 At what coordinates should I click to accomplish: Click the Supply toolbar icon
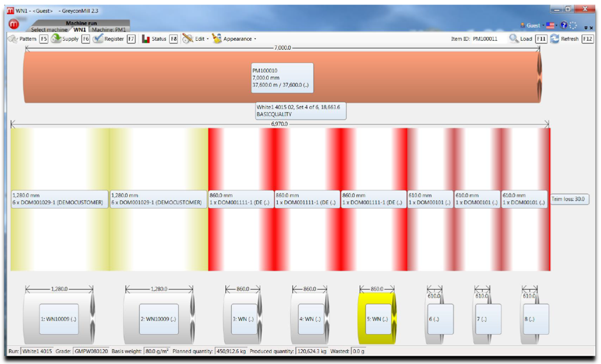56,38
